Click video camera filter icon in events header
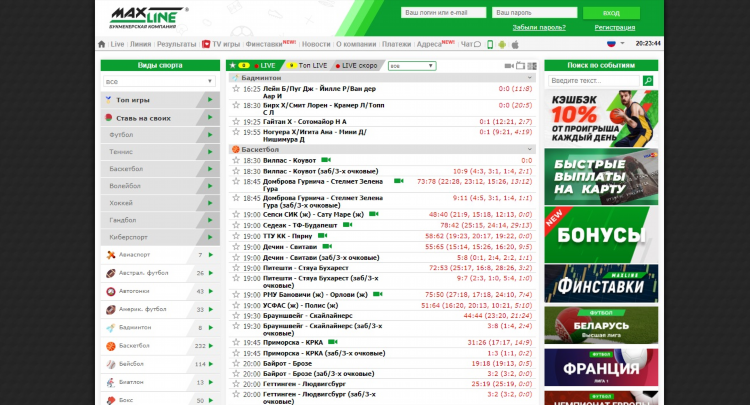This screenshot has width=750, height=405. (509, 66)
